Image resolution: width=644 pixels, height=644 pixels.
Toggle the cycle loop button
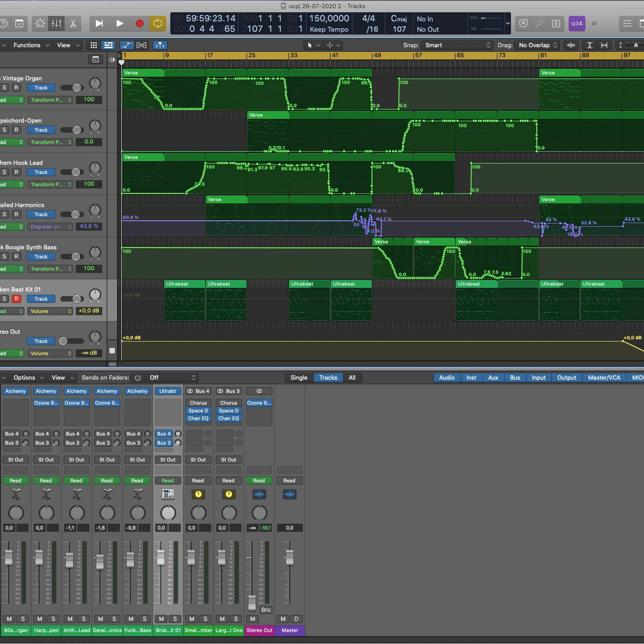click(158, 24)
